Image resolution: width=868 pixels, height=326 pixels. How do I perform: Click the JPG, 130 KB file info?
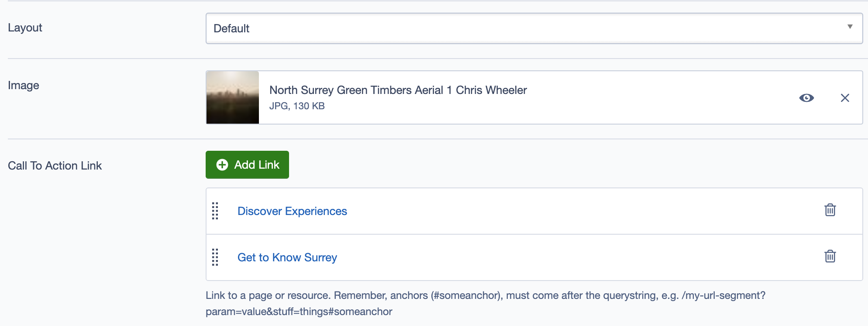297,106
